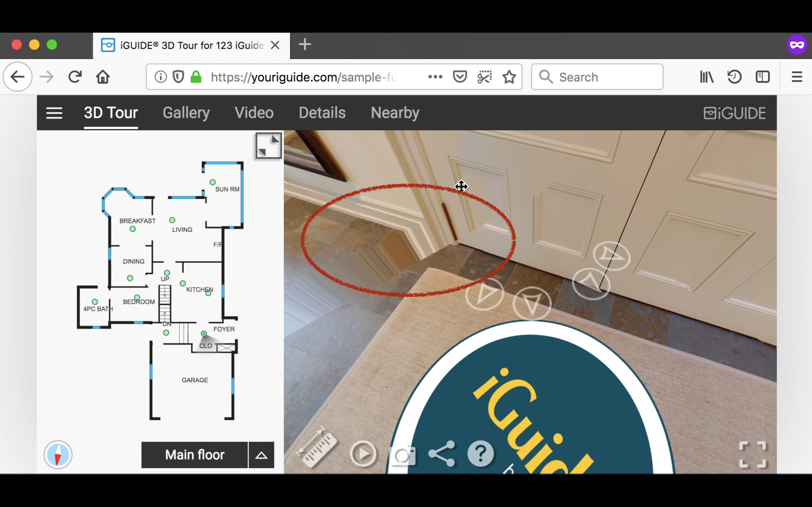
Task: Open the Main floor dropdown
Action: click(195, 455)
